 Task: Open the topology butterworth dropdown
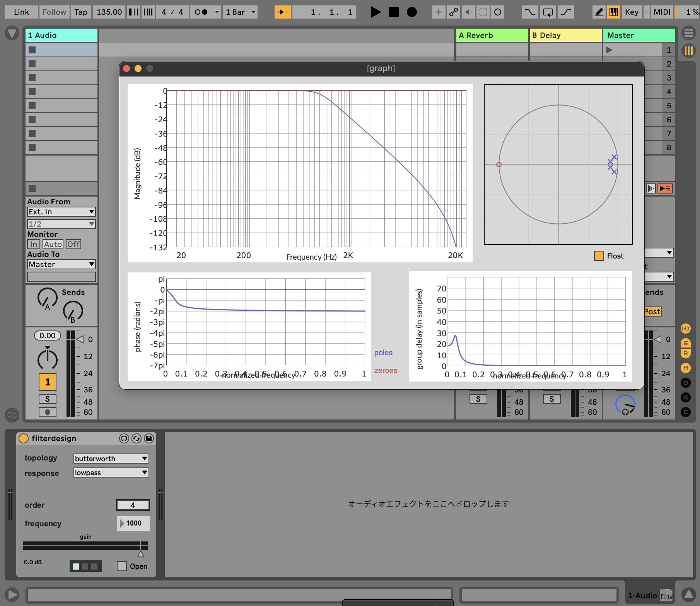tap(111, 459)
